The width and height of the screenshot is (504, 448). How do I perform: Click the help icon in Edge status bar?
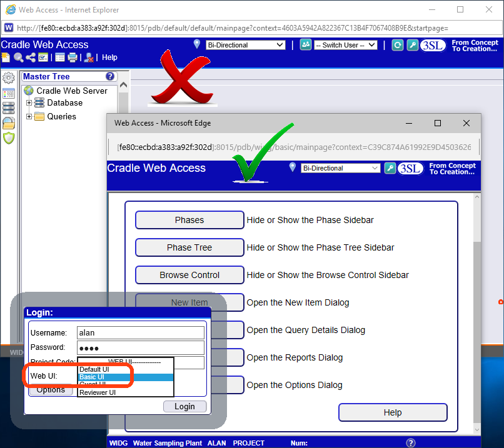tap(410, 443)
